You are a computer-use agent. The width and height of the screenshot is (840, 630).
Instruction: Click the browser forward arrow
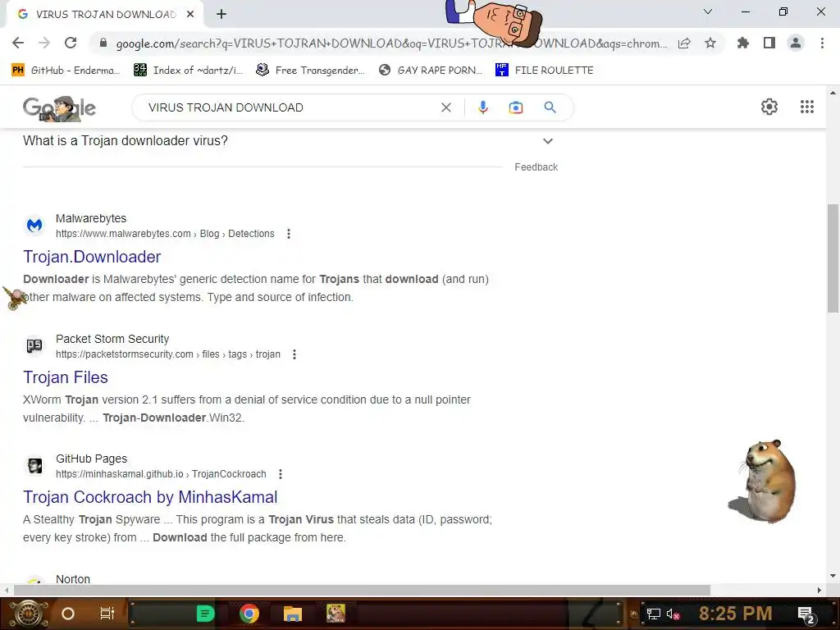[44, 43]
